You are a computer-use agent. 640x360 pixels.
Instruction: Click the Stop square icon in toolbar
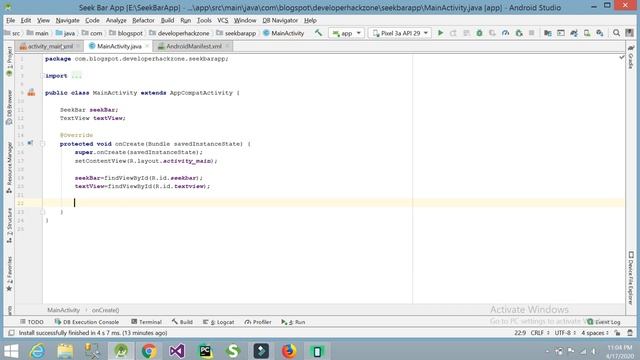(531, 33)
